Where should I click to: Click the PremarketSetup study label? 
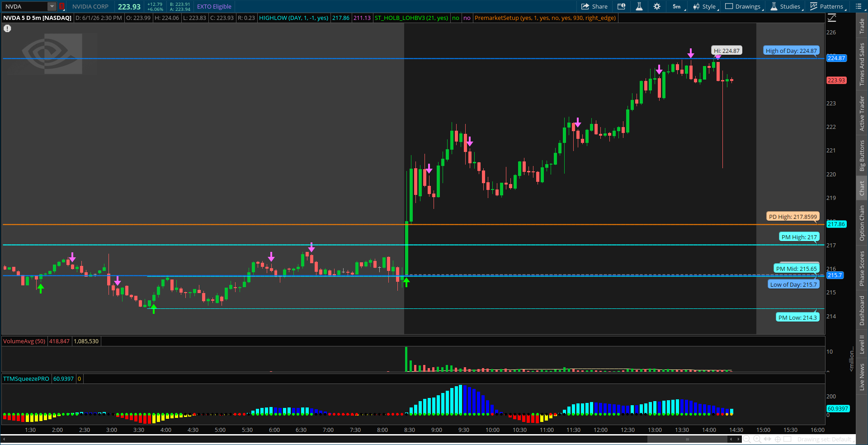click(x=545, y=18)
